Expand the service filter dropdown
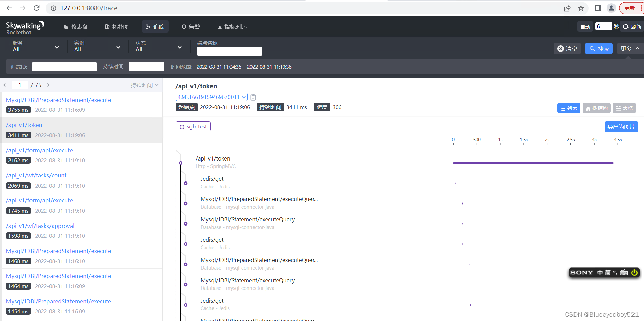Screen dimensions: 644x321 (36, 46)
